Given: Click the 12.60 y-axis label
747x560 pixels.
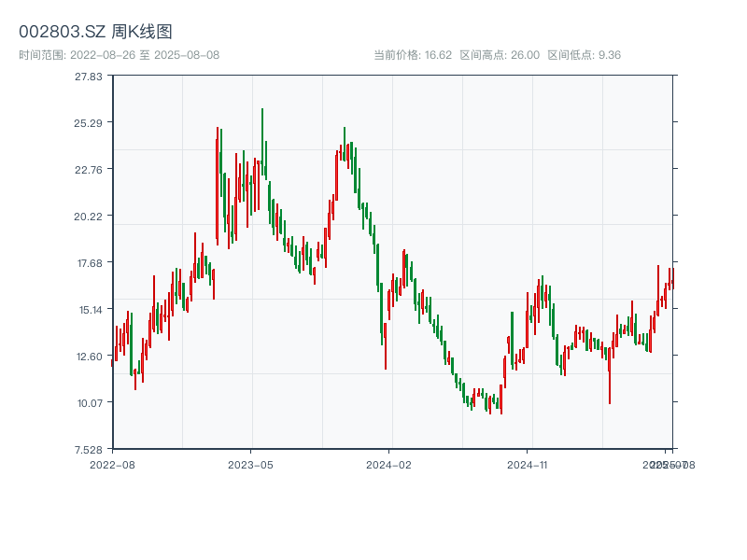Looking at the screenshot, I should pos(90,357).
